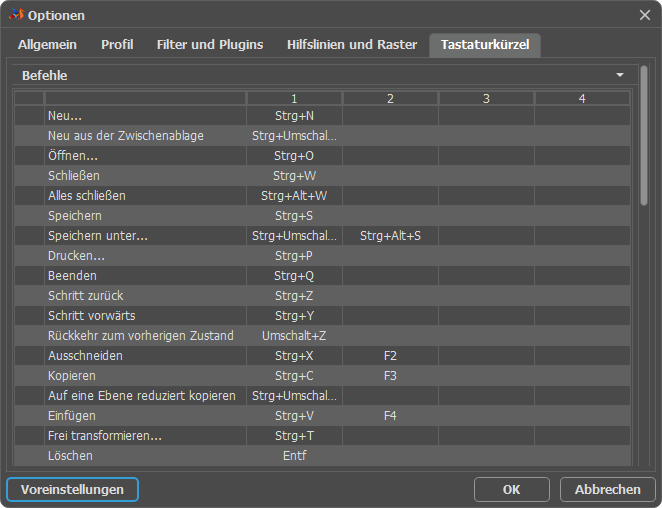The image size is (662, 508).
Task: Click column header 4
Action: coord(582,98)
